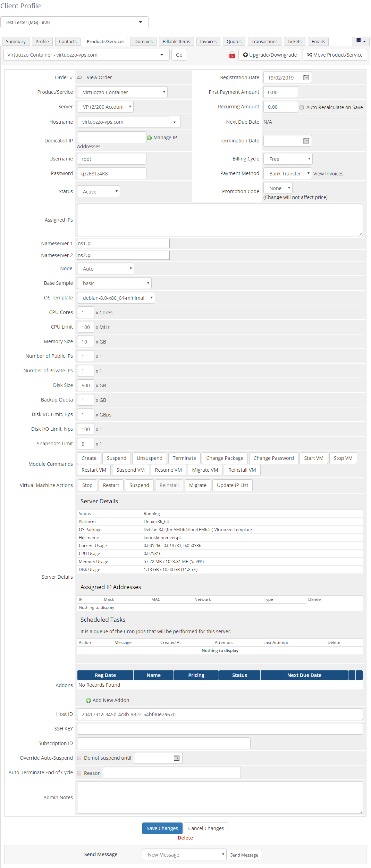Click Change Password button
This screenshot has width=371, height=868.
pos(274,458)
